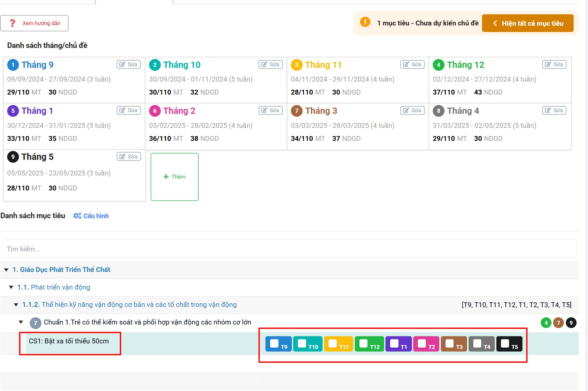Edit the Tháng 12 topic card
588x391 pixels.
[554, 65]
